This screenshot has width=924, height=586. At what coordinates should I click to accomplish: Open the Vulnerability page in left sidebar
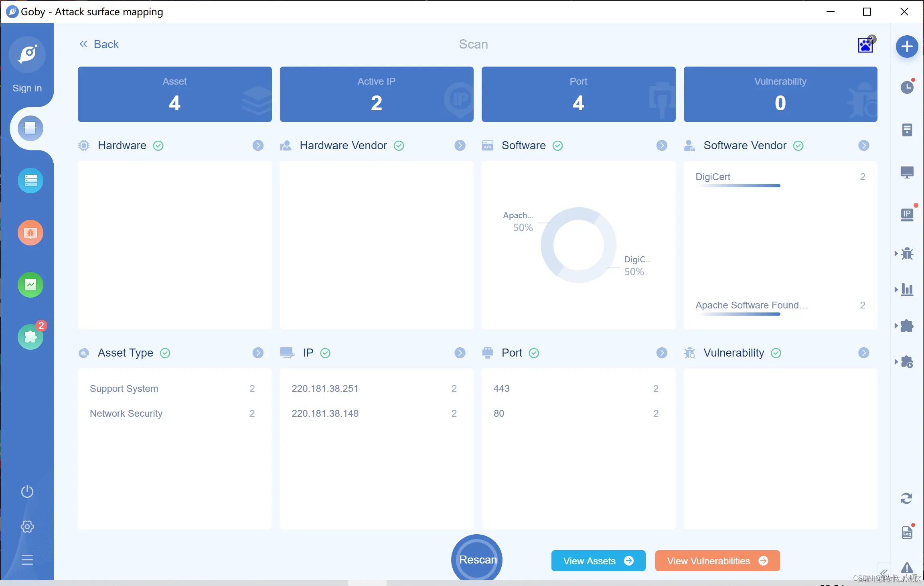point(30,233)
